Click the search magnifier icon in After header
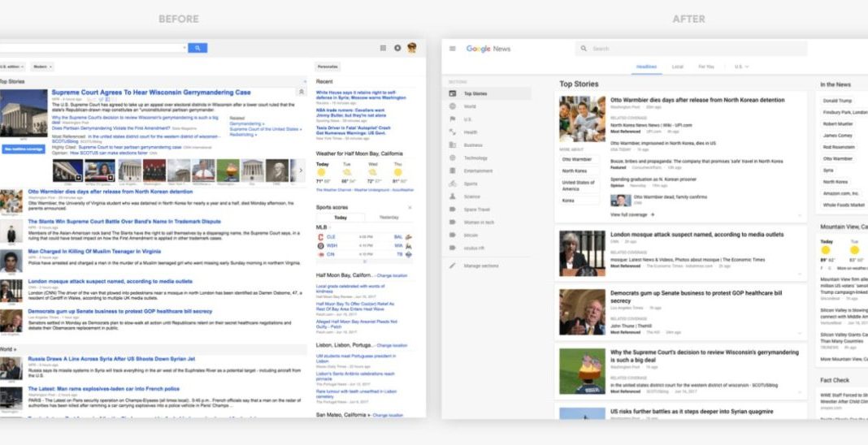This screenshot has width=868, height=445. click(584, 49)
